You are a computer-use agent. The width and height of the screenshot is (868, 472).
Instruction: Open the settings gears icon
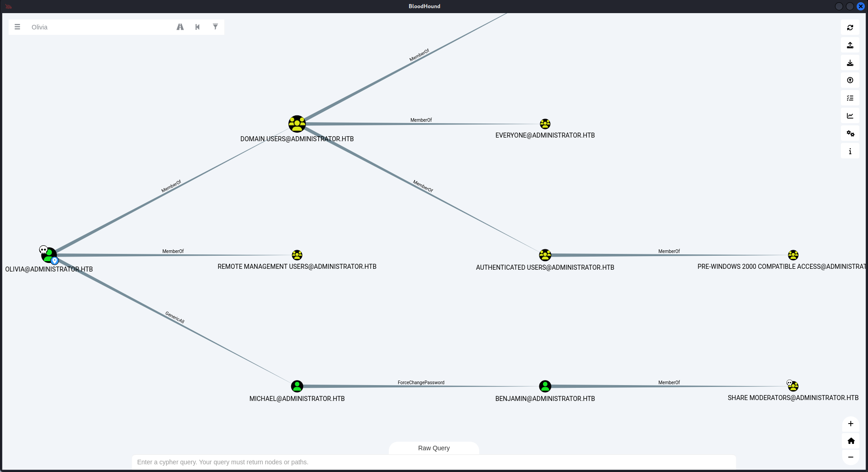tap(850, 133)
